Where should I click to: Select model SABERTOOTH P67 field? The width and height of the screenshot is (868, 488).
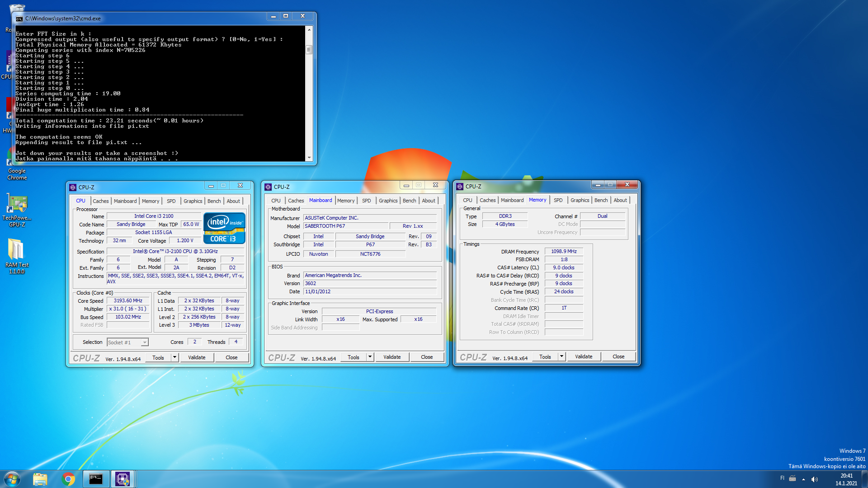346,226
